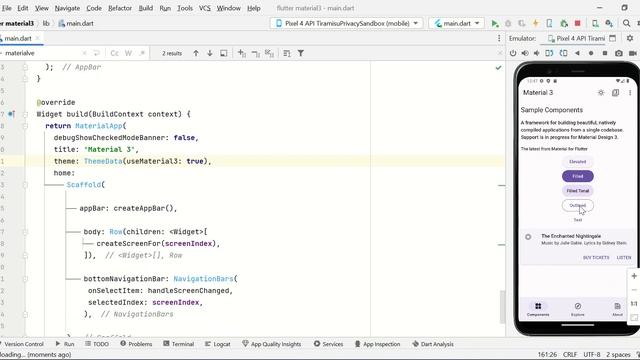Viewport: 640px width, 360px height.
Task: Rotate emulator right icon
Action: tap(563, 53)
